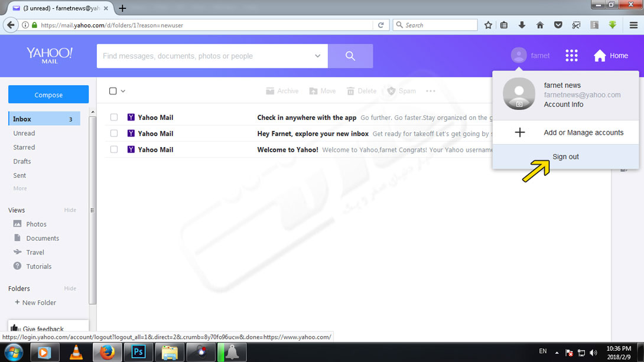Click the purple search magnifier button

350,56
